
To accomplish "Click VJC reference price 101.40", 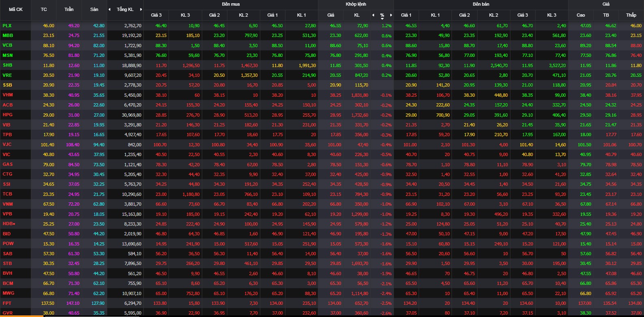I will point(48,145).
